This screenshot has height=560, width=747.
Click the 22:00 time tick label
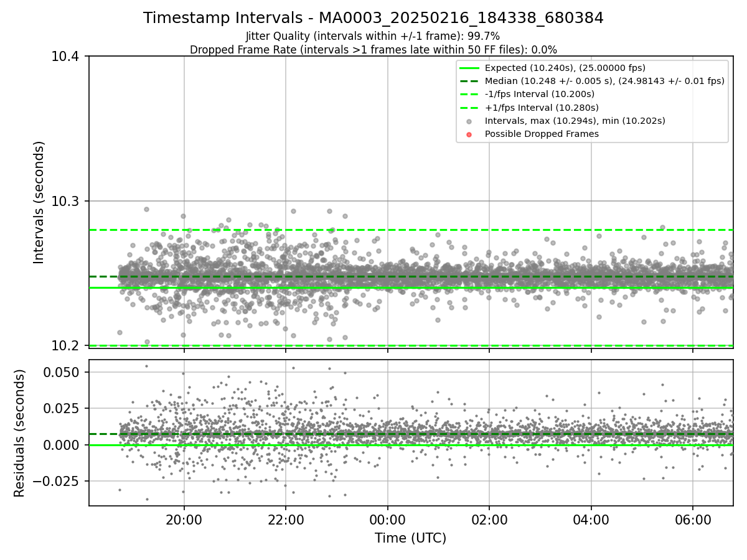tap(286, 519)
